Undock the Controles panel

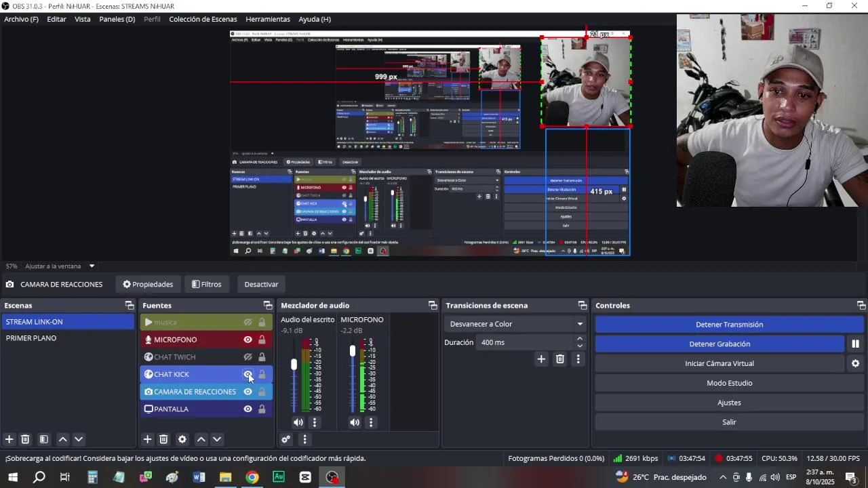[861, 306]
